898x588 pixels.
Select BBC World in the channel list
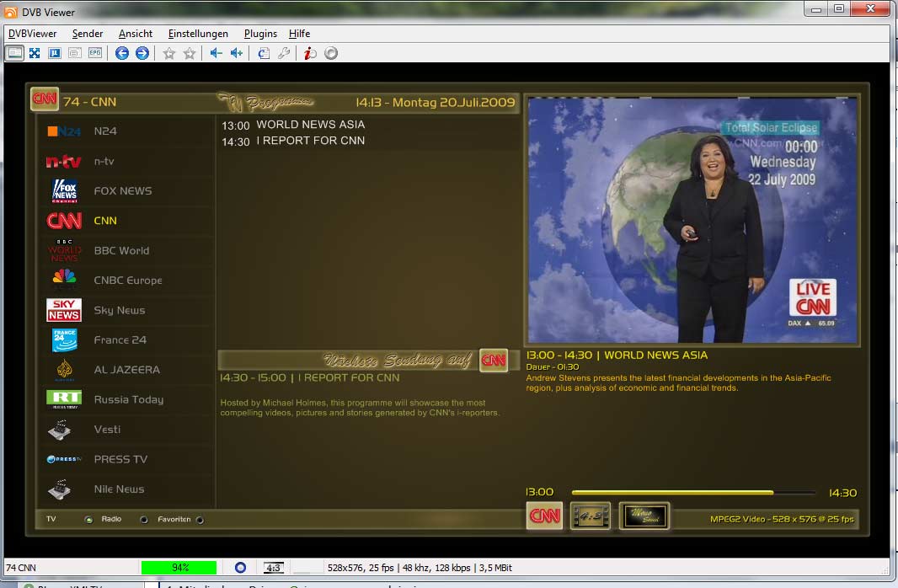(x=121, y=251)
